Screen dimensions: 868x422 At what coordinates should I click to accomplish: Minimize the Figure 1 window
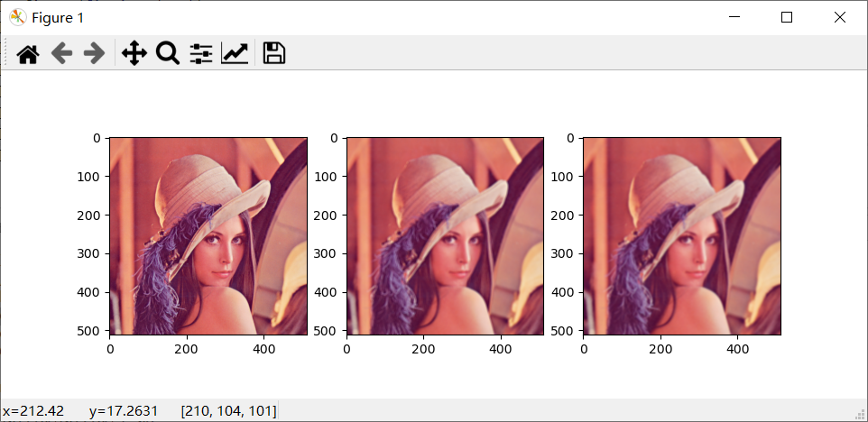coord(734,18)
